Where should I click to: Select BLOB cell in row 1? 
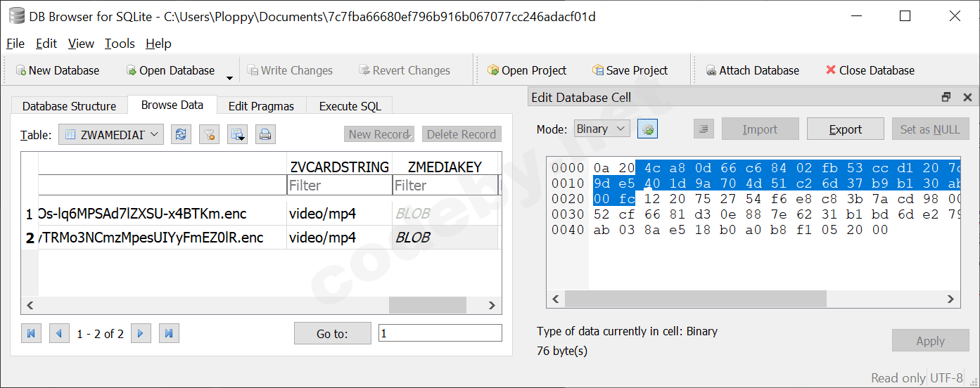[445, 214]
